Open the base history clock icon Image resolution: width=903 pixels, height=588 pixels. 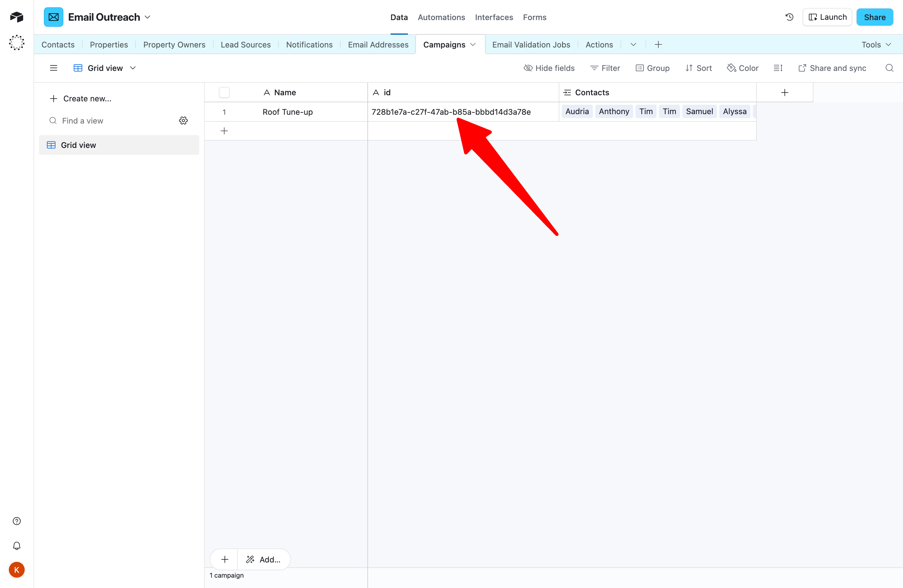pyautogui.click(x=789, y=17)
